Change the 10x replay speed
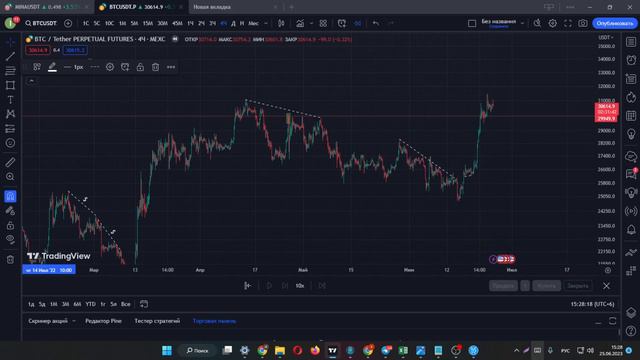The height and width of the screenshot is (360, 640). 300,286
